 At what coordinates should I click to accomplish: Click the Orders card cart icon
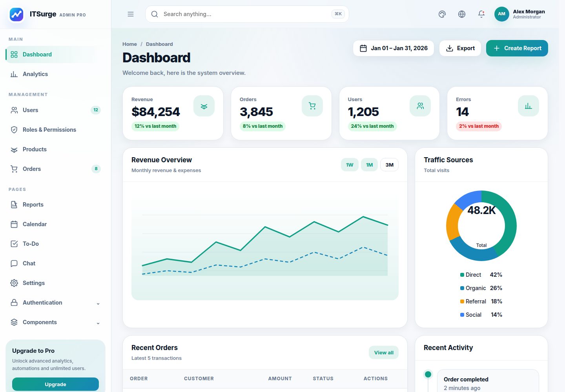click(312, 106)
